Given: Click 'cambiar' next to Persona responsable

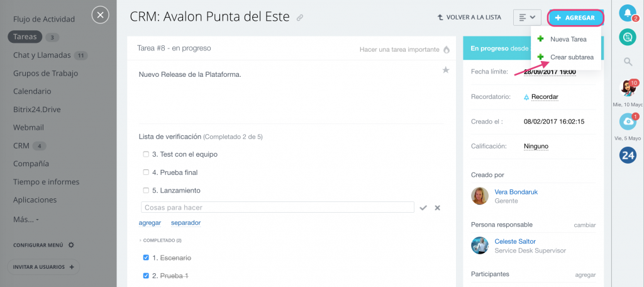Looking at the screenshot, I should 585,225.
